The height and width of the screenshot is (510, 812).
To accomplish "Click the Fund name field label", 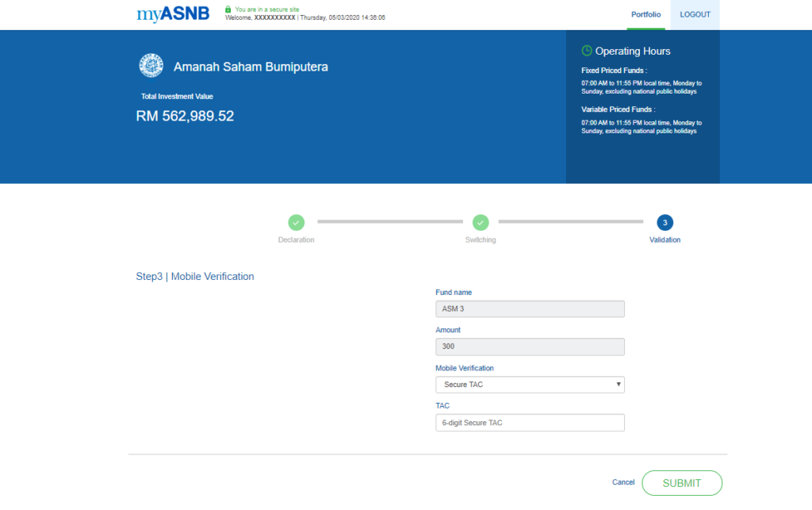I will tap(454, 293).
